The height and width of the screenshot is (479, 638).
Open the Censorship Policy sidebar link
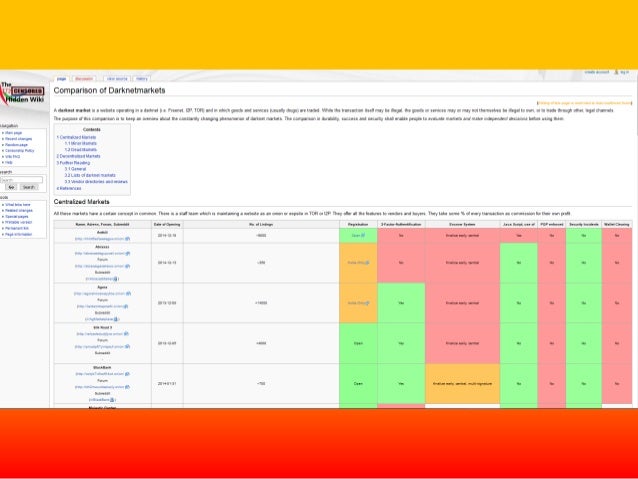pos(20,150)
